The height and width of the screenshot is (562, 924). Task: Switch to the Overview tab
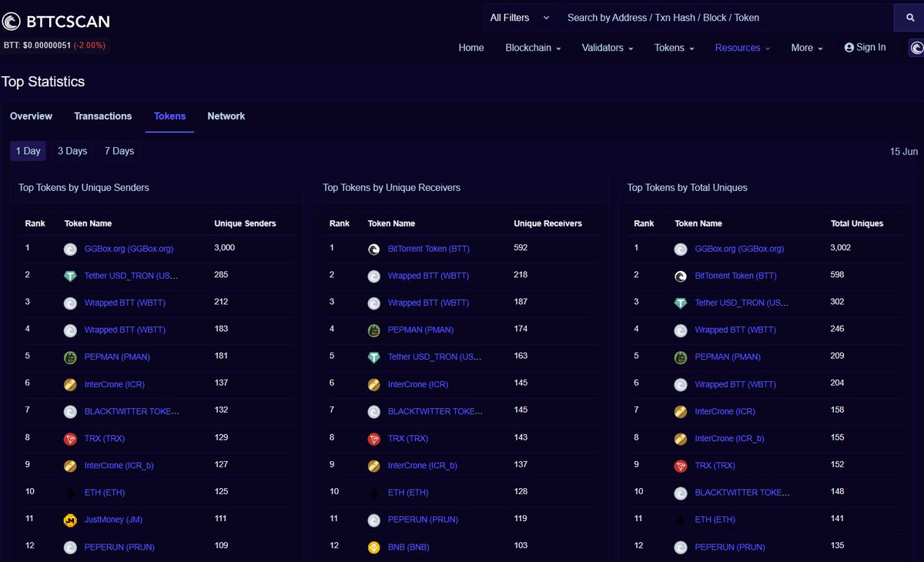(x=31, y=116)
